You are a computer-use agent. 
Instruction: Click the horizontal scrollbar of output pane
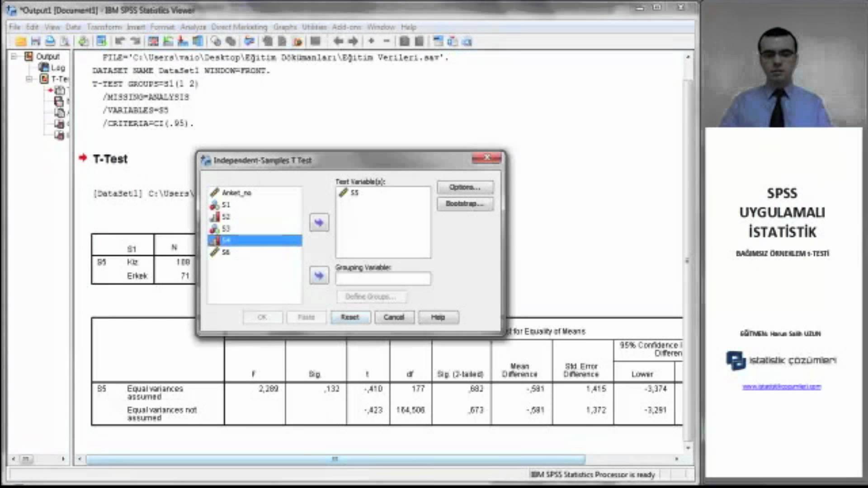point(335,460)
